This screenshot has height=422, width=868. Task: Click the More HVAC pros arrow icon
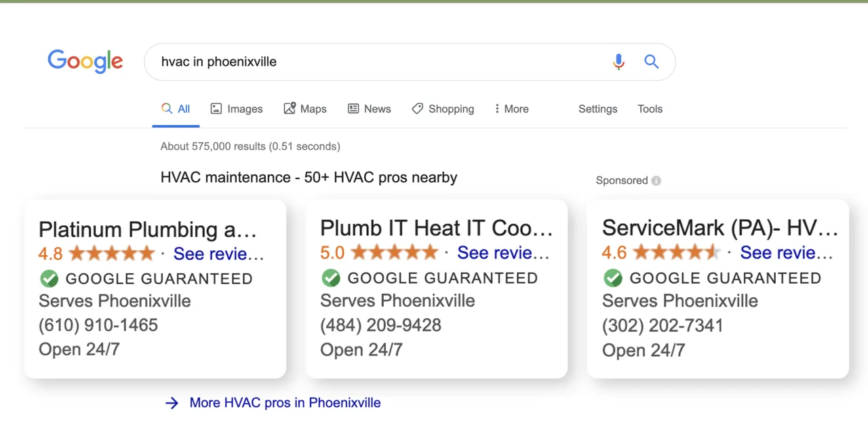[172, 403]
